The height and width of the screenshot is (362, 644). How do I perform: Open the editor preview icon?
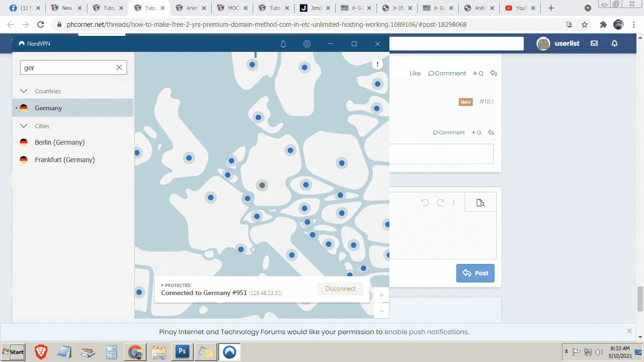pos(480,203)
